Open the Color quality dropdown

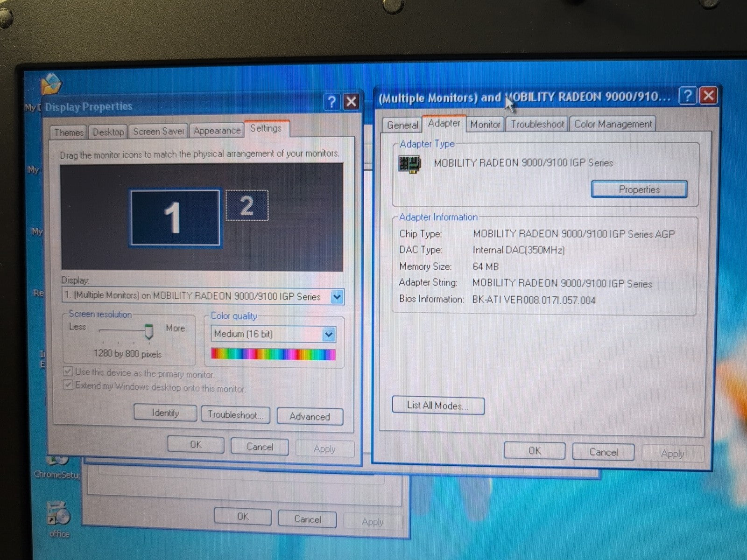329,334
